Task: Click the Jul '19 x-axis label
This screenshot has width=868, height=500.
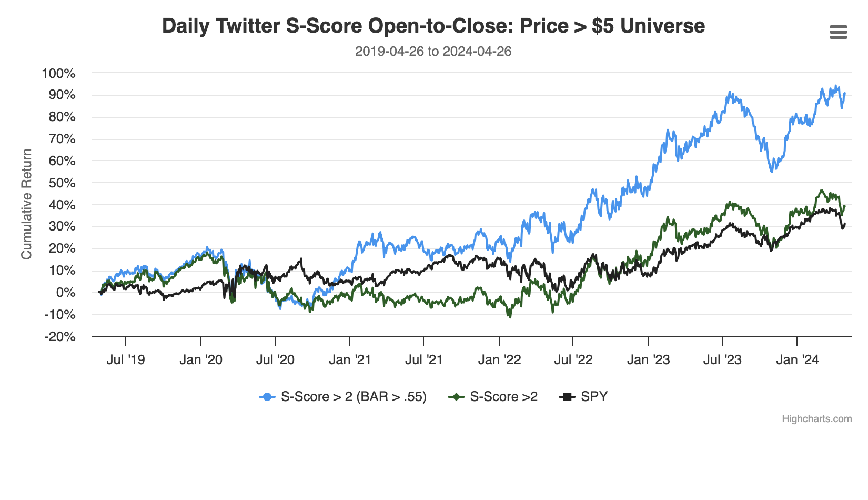Action: coord(125,360)
